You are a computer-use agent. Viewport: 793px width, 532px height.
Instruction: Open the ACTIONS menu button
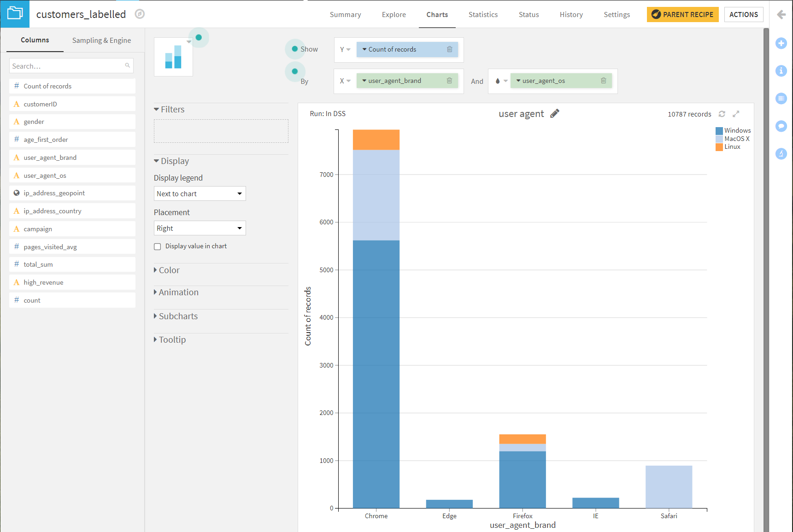point(744,14)
